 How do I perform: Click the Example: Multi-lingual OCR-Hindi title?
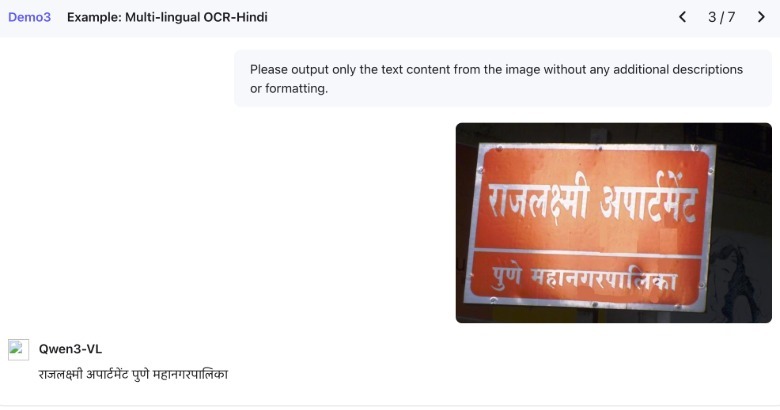(x=167, y=17)
